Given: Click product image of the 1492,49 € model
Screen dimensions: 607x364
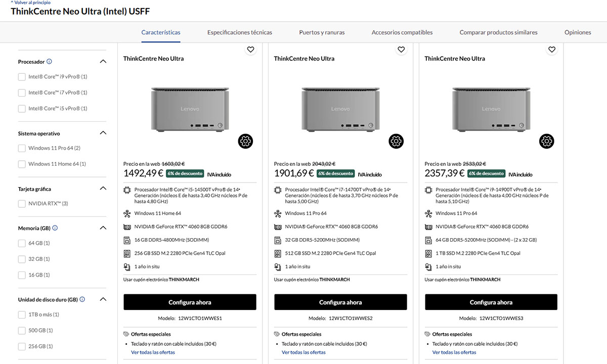Looking at the screenshot, I should click(190, 109).
